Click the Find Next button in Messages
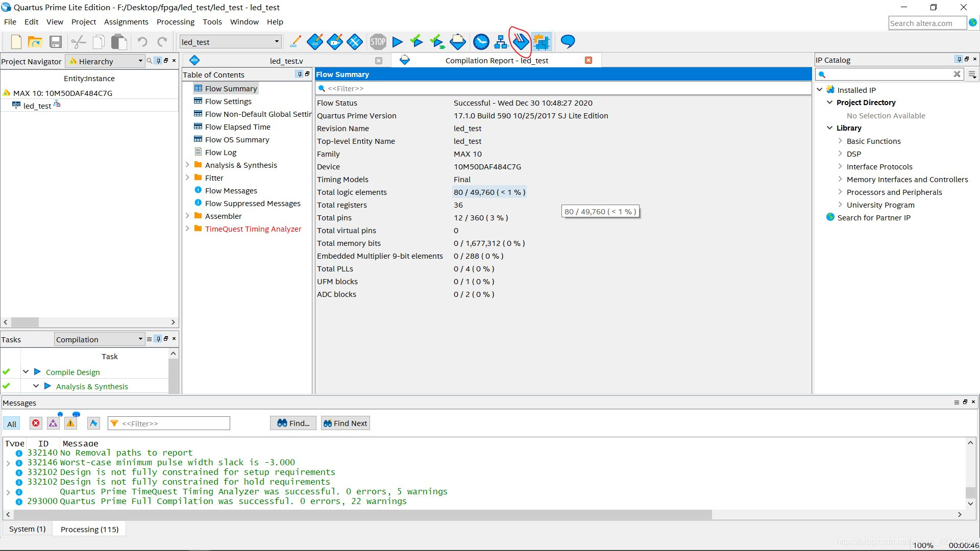The image size is (980, 551). 345,422
